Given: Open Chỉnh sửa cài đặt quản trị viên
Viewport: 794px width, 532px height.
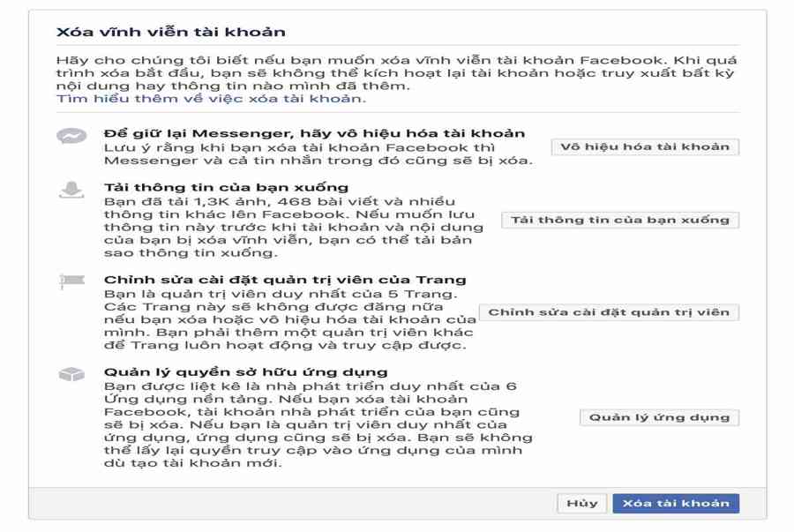Looking at the screenshot, I should click(609, 312).
